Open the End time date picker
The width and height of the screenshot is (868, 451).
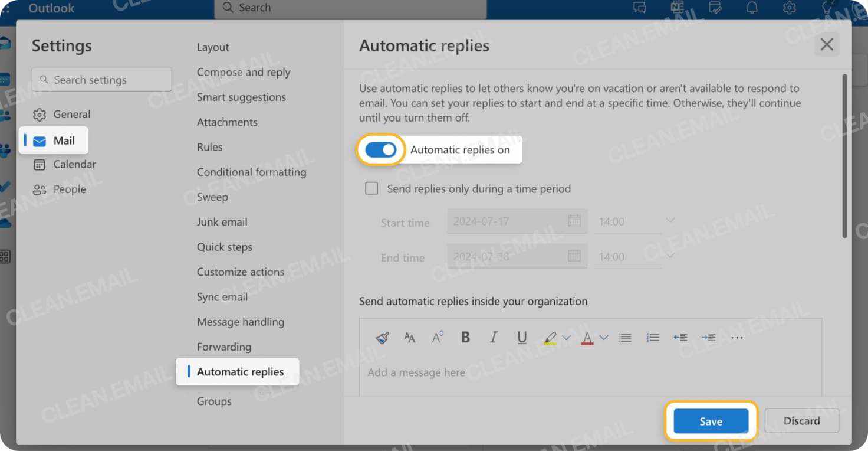click(574, 256)
